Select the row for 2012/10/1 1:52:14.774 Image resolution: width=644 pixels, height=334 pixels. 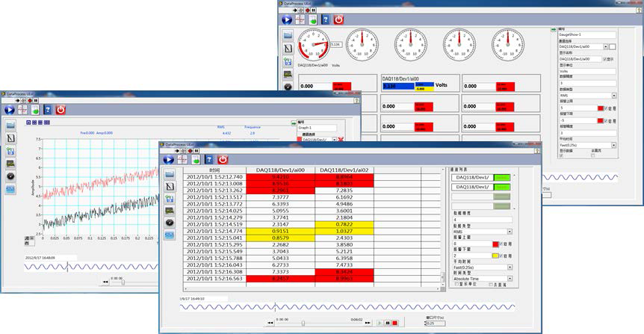[x=312, y=232]
